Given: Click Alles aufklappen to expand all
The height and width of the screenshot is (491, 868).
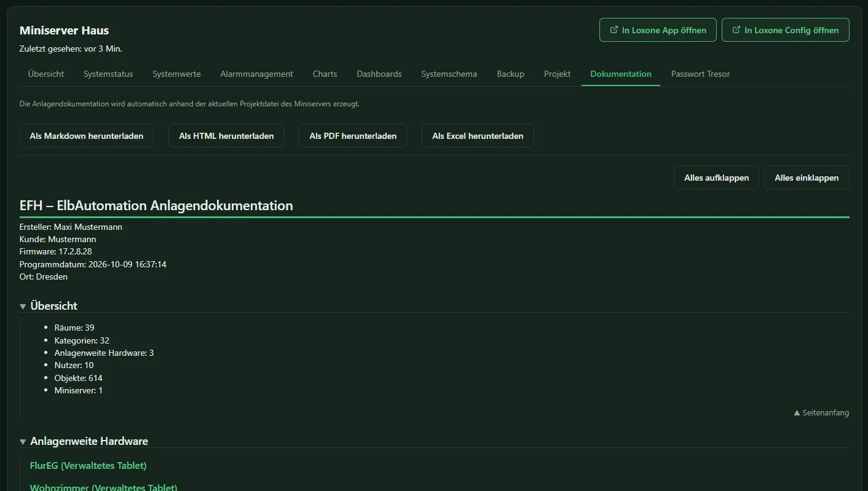Looking at the screenshot, I should 716,178.
